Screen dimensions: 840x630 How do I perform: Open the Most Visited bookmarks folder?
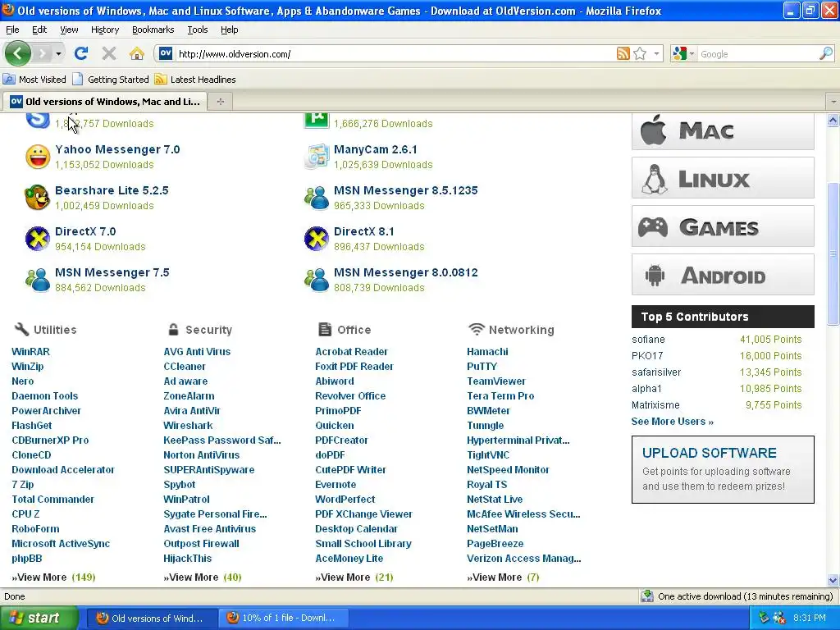tap(34, 80)
